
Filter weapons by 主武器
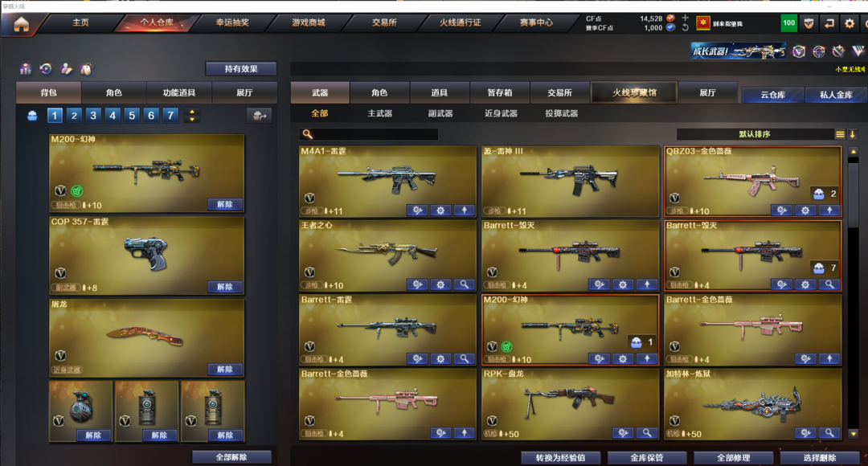379,113
